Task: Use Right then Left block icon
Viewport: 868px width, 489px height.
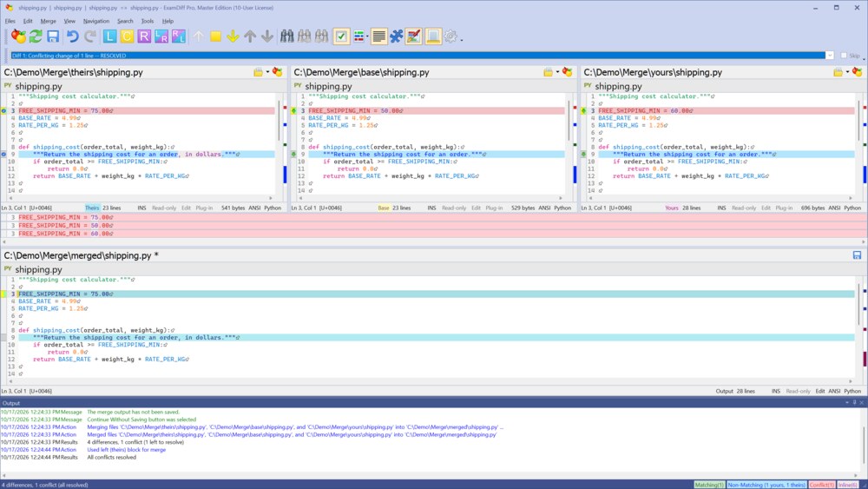Action: 178,36
